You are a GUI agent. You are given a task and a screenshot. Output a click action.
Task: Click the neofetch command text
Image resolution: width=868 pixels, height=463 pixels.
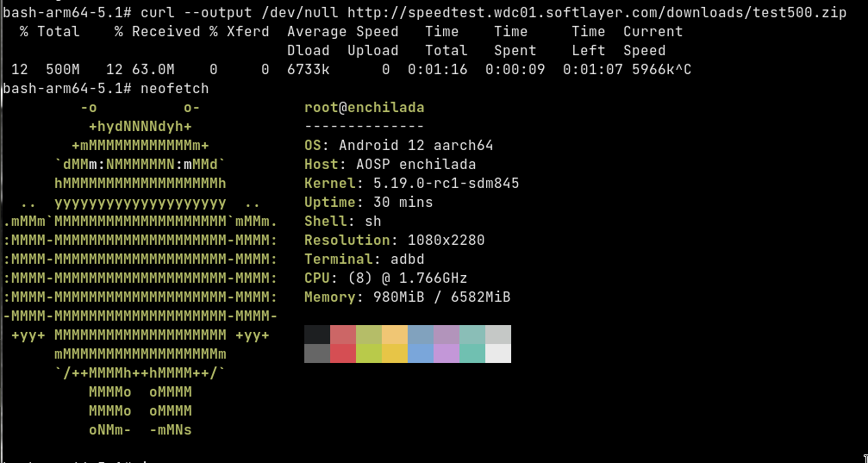point(175,89)
